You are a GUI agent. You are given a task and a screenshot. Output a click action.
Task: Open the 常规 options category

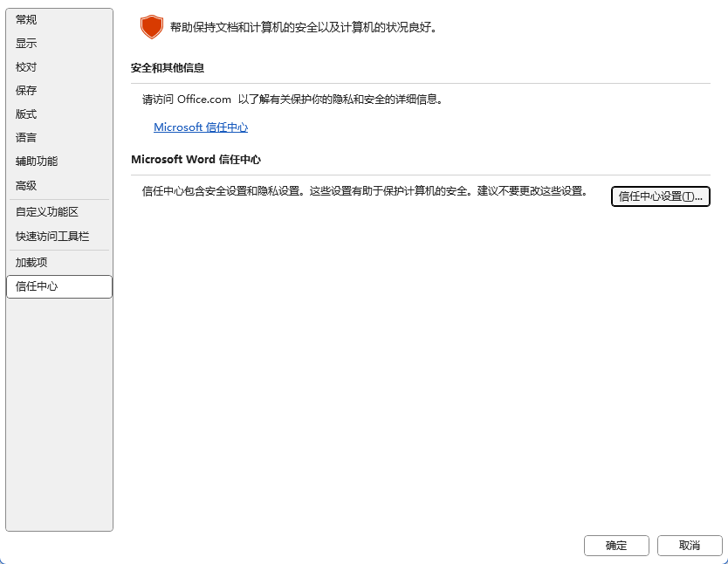tap(59, 19)
